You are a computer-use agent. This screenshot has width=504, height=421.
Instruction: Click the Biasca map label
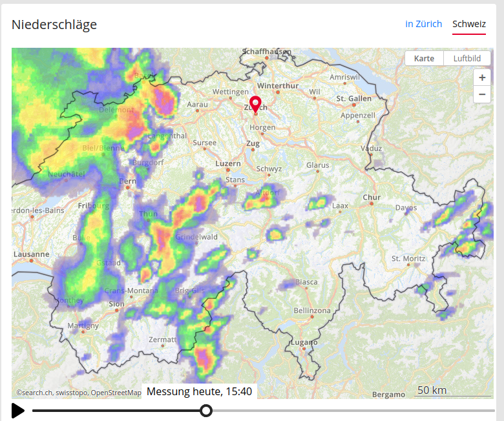306,282
